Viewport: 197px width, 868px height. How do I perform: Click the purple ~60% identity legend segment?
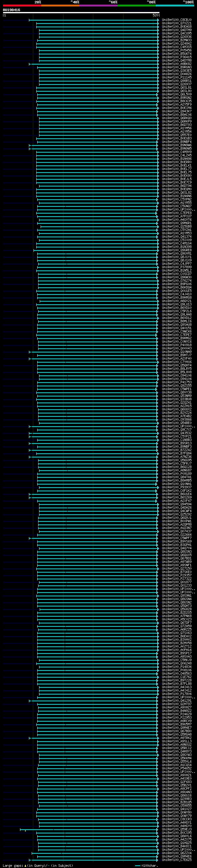[x=98, y=6]
